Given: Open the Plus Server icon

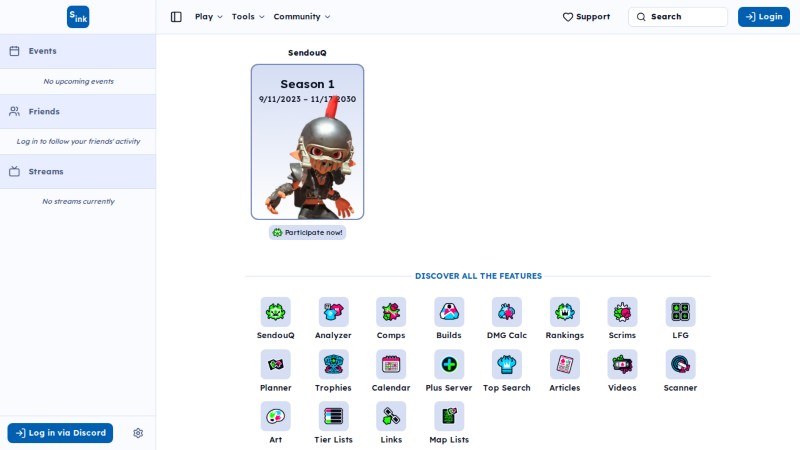Looking at the screenshot, I should [x=449, y=364].
